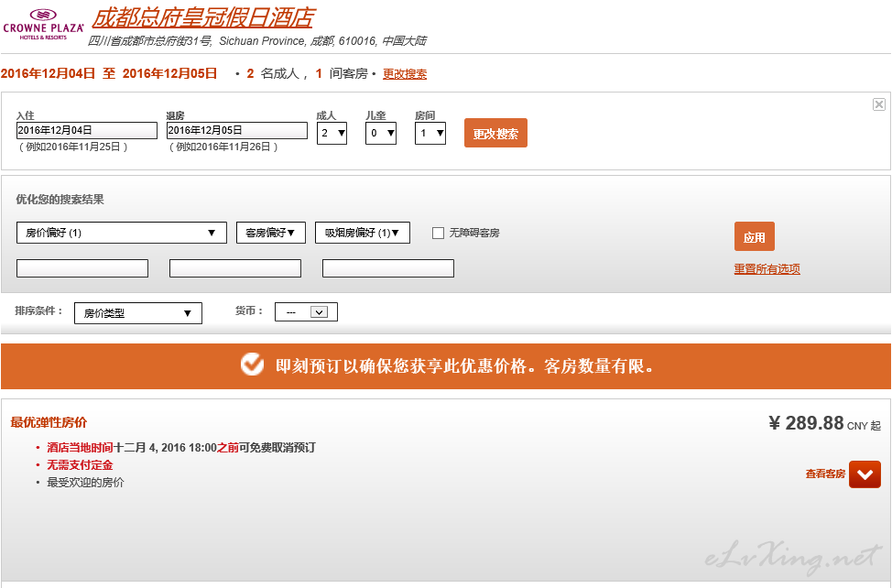892x588 pixels.
Task: Click the 查看客房 link
Action: click(x=825, y=474)
